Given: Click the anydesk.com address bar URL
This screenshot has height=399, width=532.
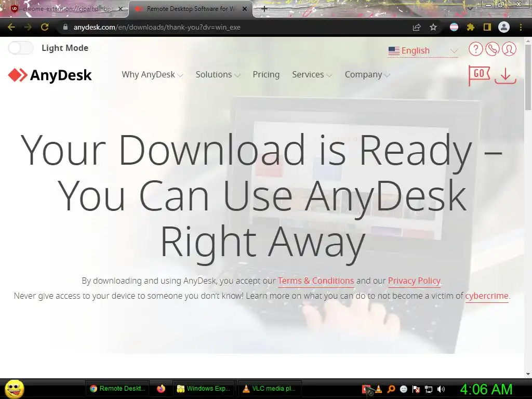Looking at the screenshot, I should coord(157,27).
